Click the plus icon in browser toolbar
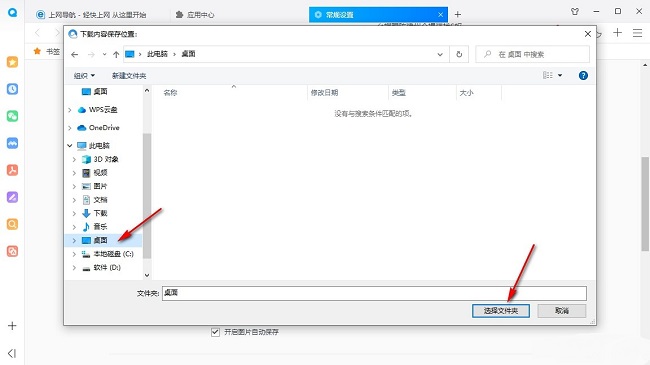This screenshot has width=650, height=365. pyautogui.click(x=617, y=32)
